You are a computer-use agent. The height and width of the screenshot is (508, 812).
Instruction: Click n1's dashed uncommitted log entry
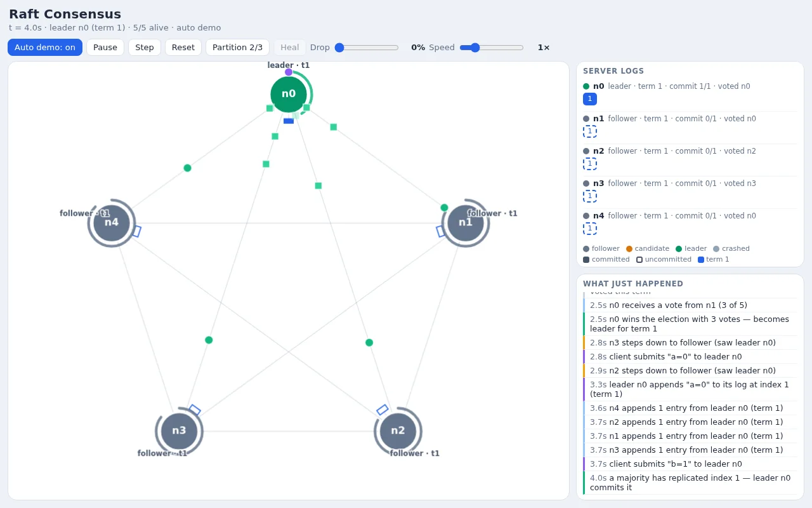click(590, 131)
